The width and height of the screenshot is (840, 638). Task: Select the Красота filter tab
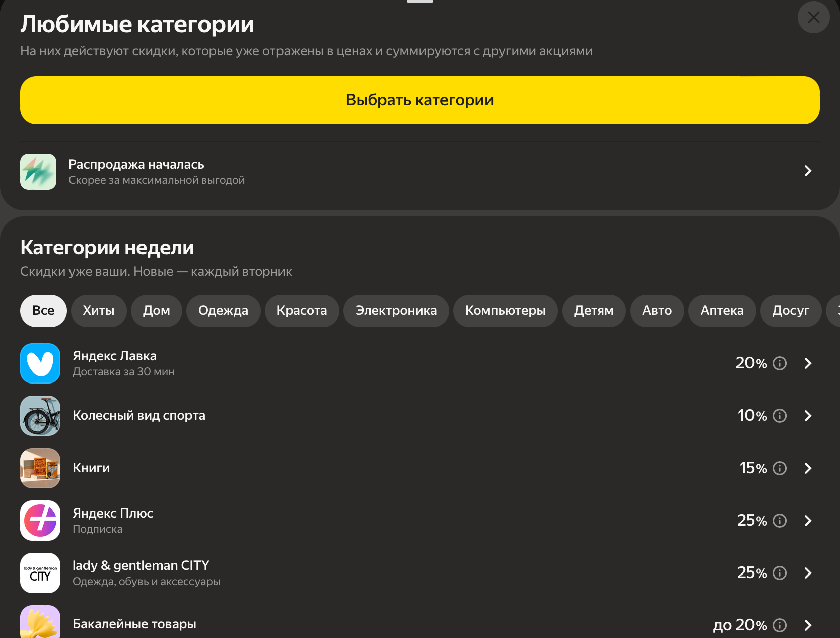[x=302, y=311]
